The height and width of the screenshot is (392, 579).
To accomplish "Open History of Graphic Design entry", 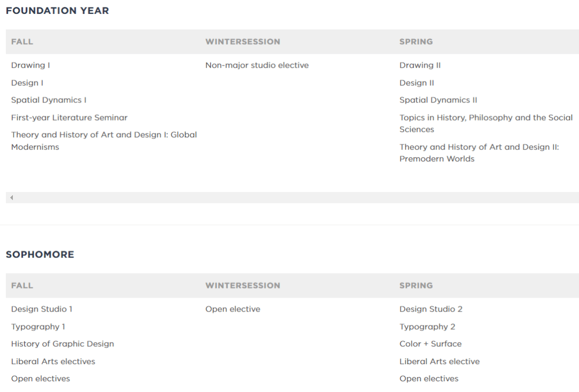I will click(x=62, y=344).
